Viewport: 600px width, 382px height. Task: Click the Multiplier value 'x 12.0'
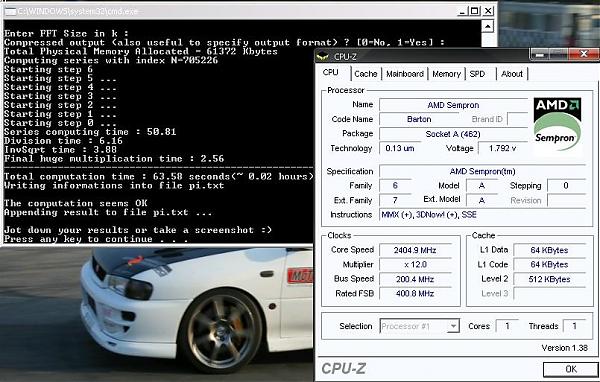(415, 264)
